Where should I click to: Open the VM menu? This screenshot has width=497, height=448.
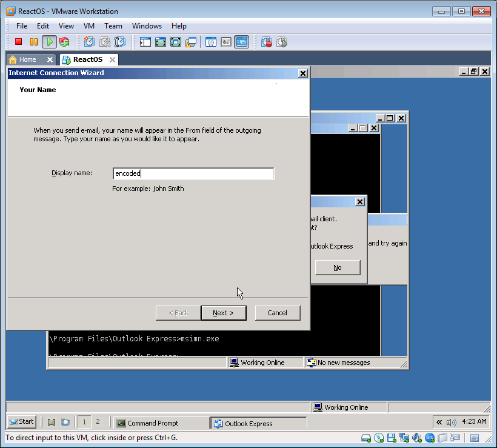(89, 26)
